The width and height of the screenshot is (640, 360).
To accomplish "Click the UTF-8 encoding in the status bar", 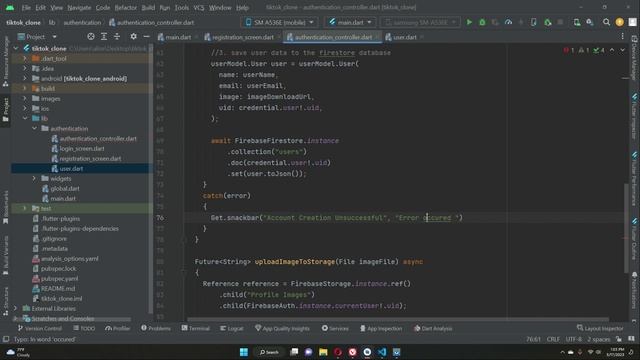I will (573, 339).
